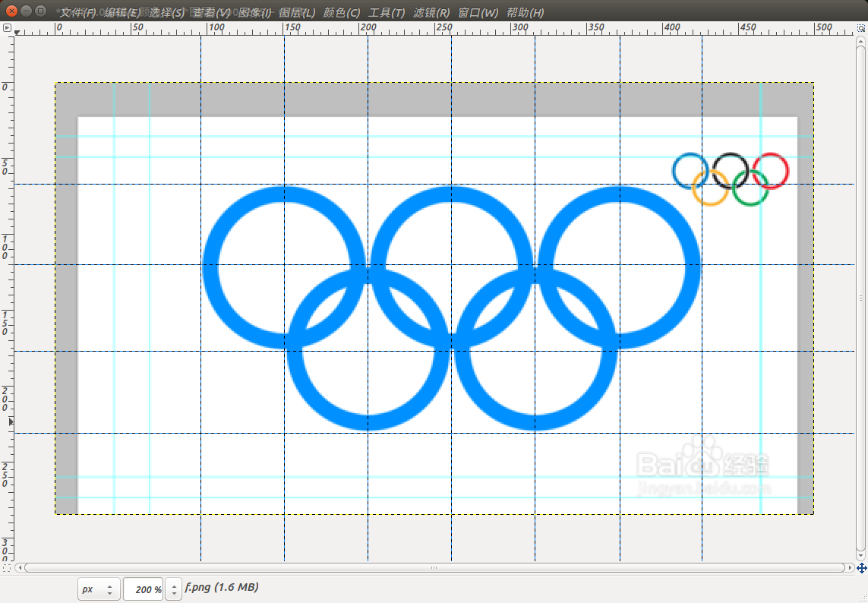Expand the zoom level arrow dropdown
Image resolution: width=868 pixels, height=603 pixels.
(x=174, y=589)
